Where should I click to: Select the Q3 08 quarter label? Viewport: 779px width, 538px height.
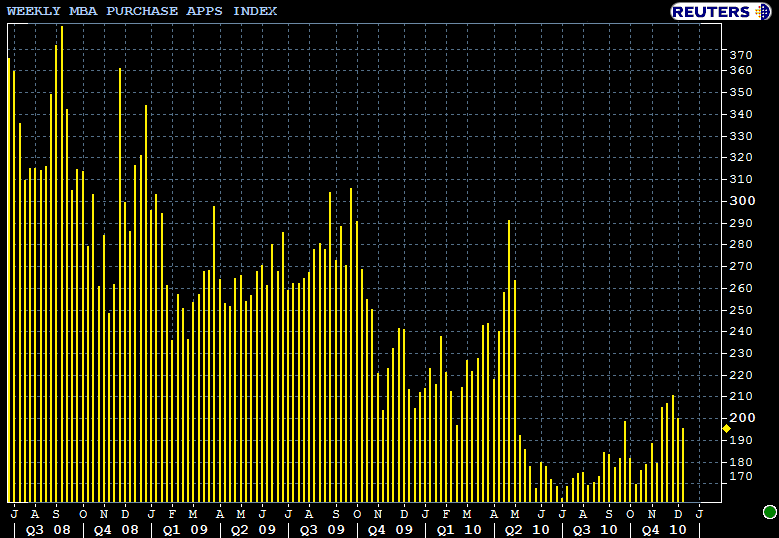(x=48, y=529)
